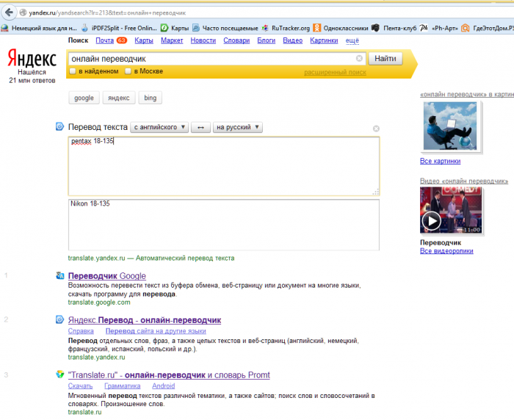Click the globe site icon in address bar
The height and width of the screenshot is (420, 514).
pyautogui.click(x=23, y=12)
